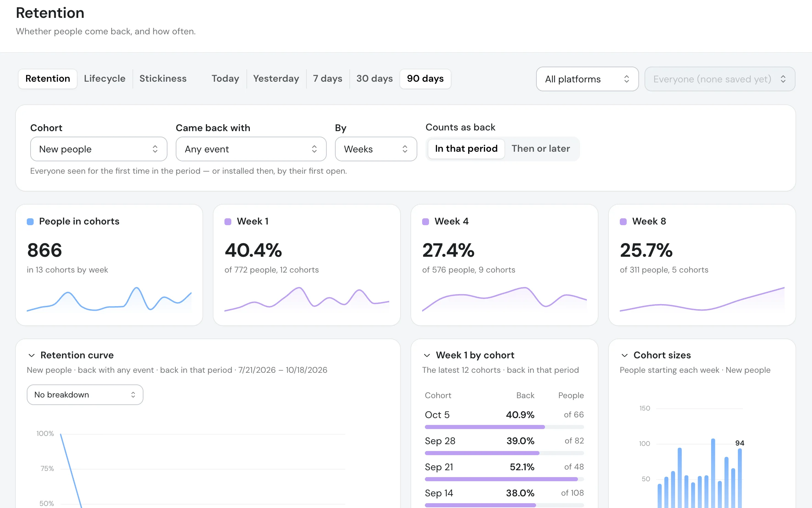This screenshot has width=812, height=508.
Task: Click the 52.1% value for Sep 21
Action: pyautogui.click(x=522, y=467)
